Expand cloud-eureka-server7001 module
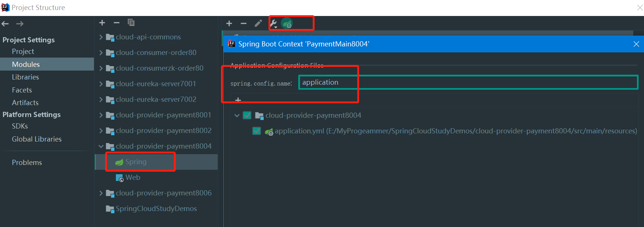Viewport: 644px width, 227px height. tap(101, 84)
